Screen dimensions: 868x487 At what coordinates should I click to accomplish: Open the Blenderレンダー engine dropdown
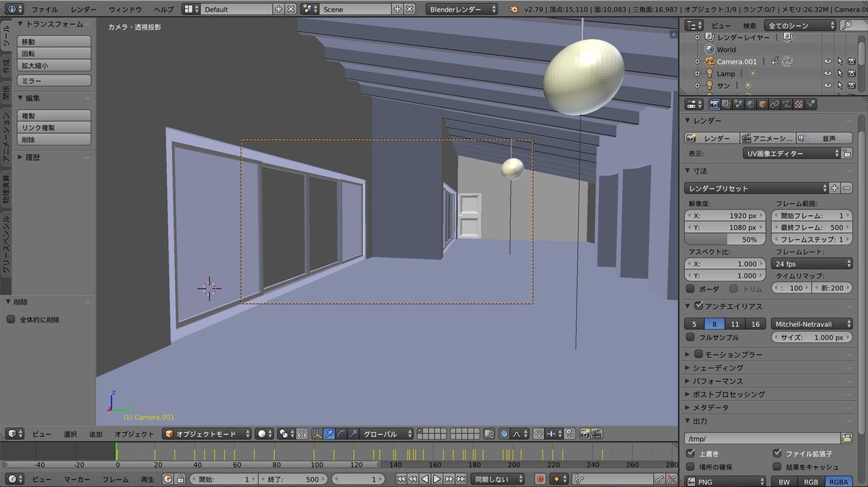[x=463, y=9]
